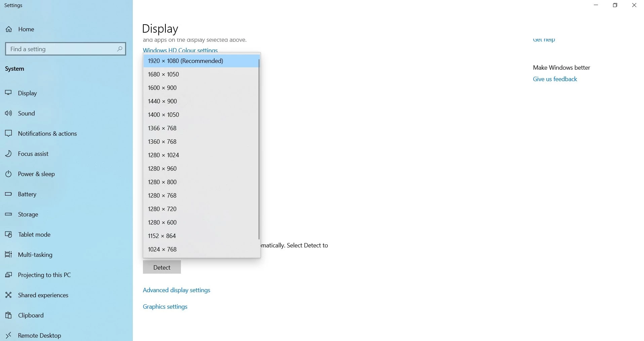The image size is (644, 341).
Task: Open Advanced display settings link
Action: (177, 290)
